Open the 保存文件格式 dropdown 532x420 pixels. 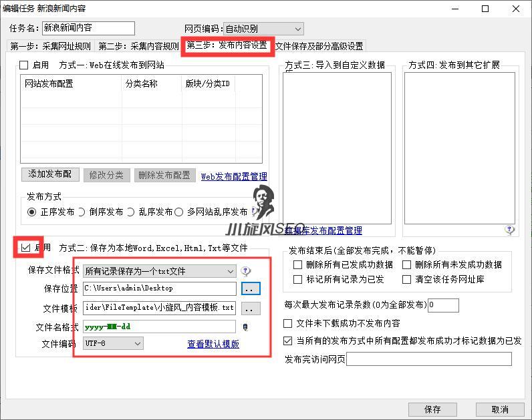(160, 271)
